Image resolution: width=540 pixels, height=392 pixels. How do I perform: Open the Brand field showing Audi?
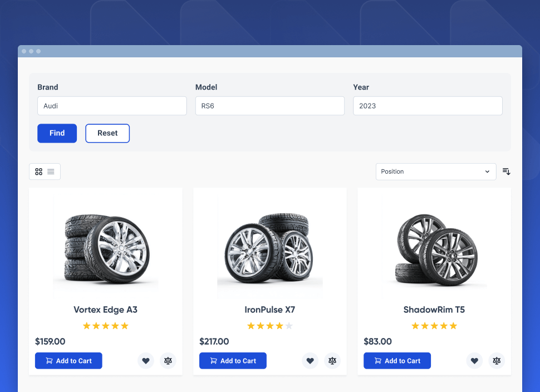point(112,106)
